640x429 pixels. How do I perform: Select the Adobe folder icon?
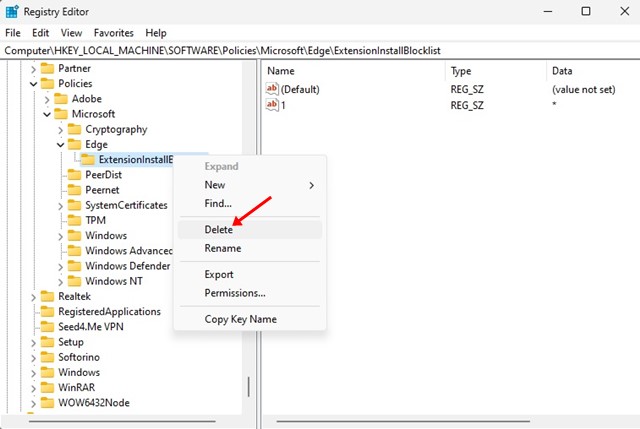click(x=61, y=99)
